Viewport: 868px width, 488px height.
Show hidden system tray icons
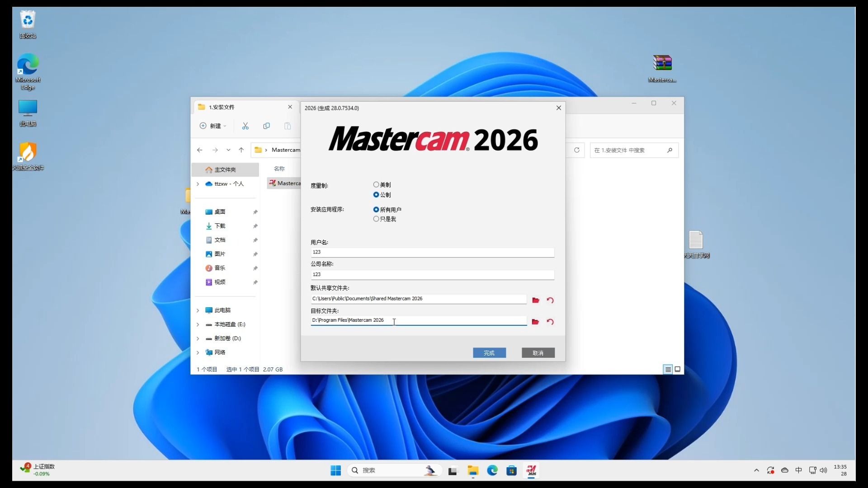[756, 471]
